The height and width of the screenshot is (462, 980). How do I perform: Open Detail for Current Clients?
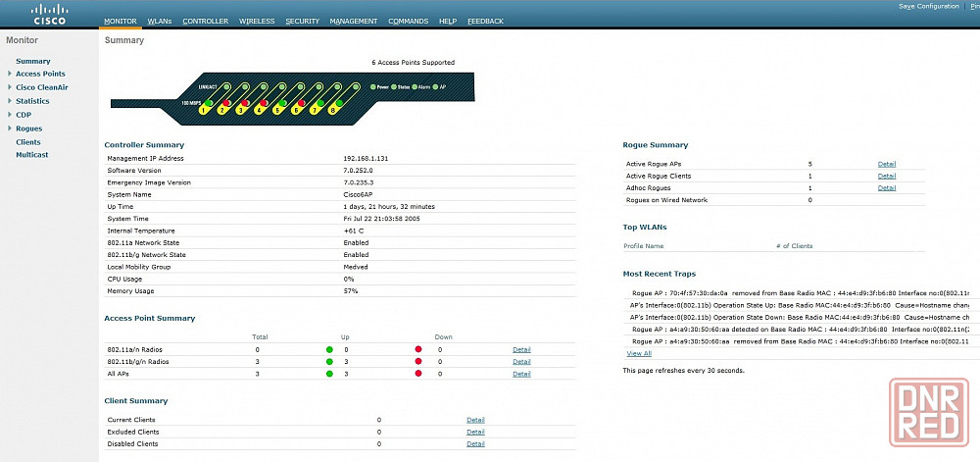(x=475, y=420)
